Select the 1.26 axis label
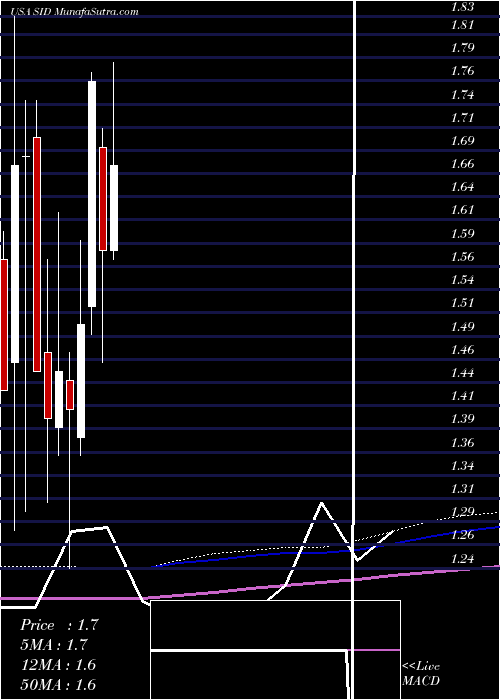The image size is (500, 700). [463, 535]
